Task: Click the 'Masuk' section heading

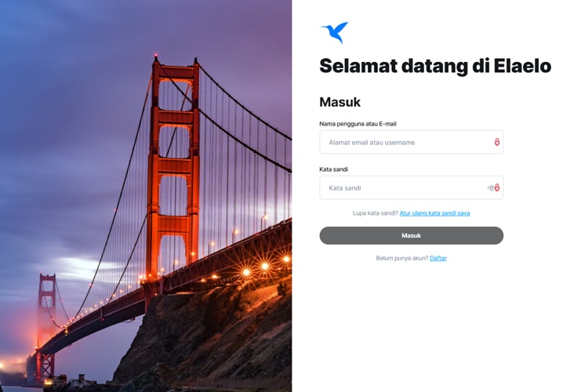Action: pos(339,102)
